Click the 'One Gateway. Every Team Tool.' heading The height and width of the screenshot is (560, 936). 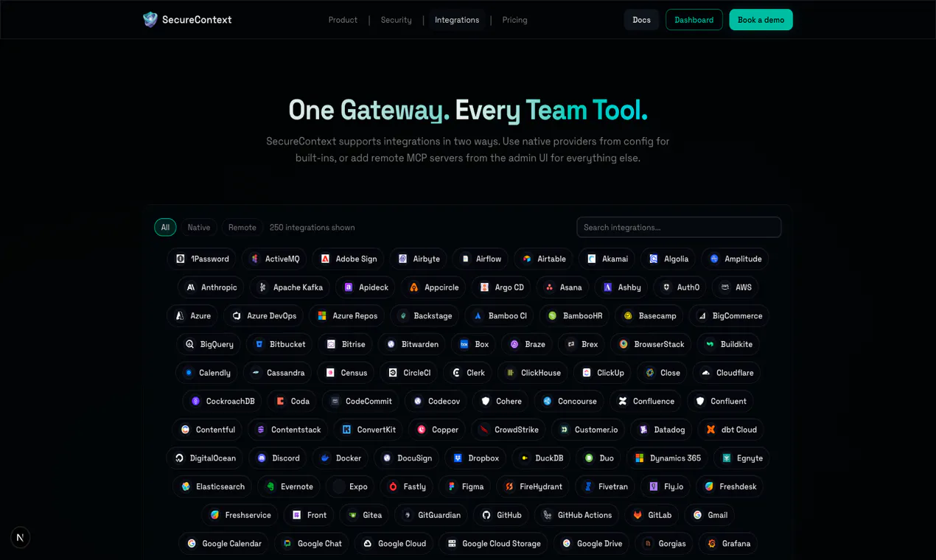pos(468,111)
